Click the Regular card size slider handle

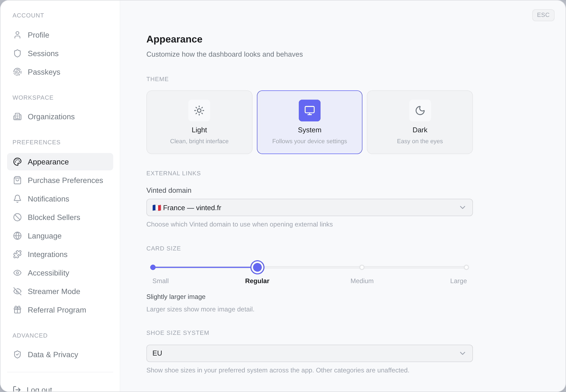pyautogui.click(x=257, y=268)
